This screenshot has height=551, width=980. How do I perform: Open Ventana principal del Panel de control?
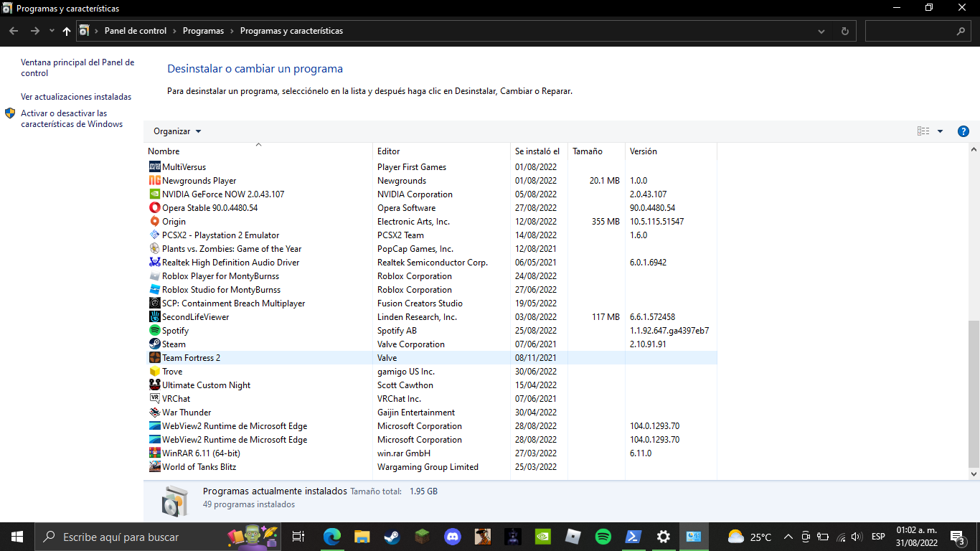tap(77, 67)
